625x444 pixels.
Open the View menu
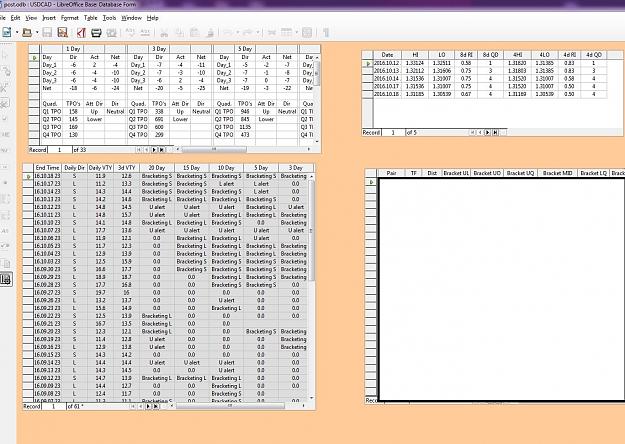pos(31,18)
